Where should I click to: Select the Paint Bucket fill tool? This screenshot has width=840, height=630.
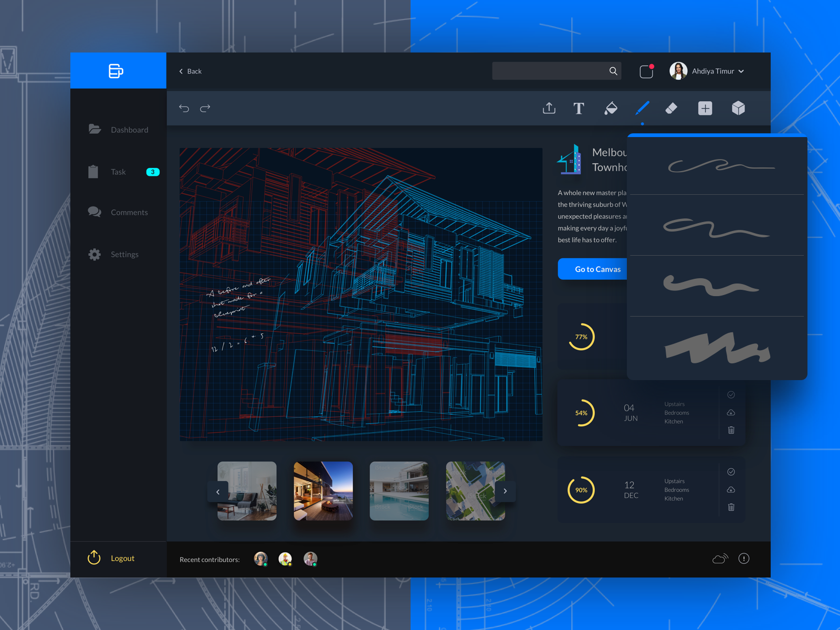click(611, 108)
